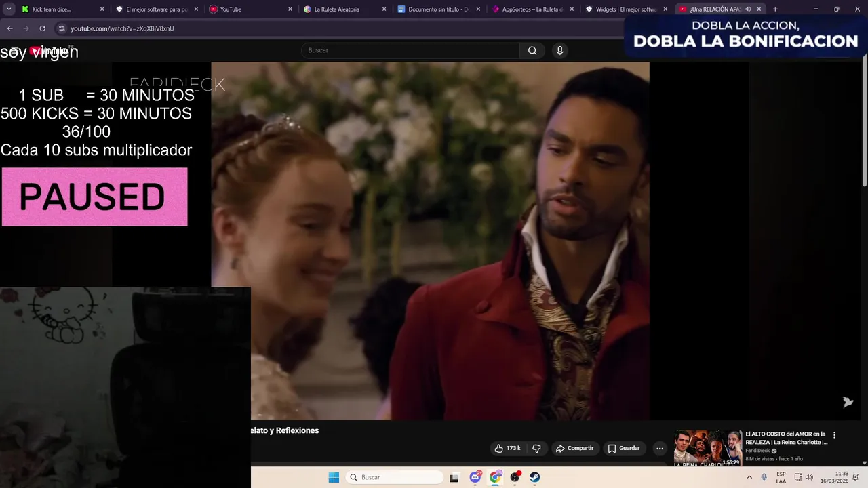Open the 'El mejor software para' tab
Image resolution: width=868 pixels, height=488 pixels.
[155, 9]
